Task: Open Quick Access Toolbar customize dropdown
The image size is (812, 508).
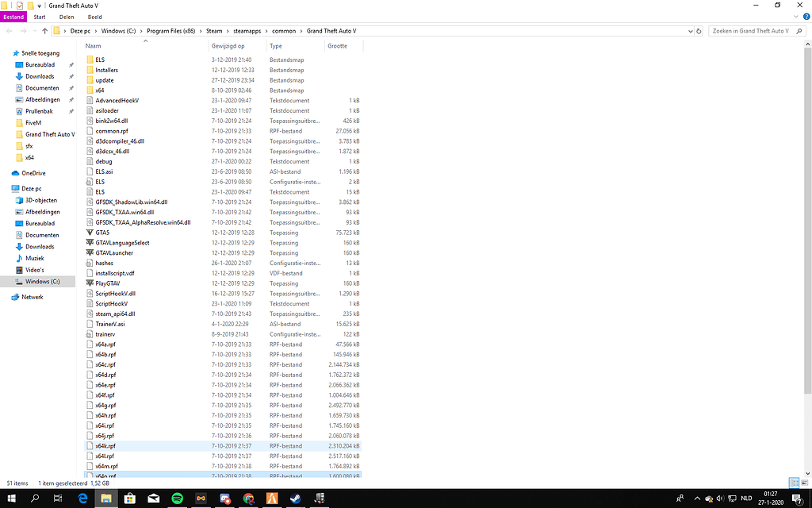Action: (x=40, y=6)
